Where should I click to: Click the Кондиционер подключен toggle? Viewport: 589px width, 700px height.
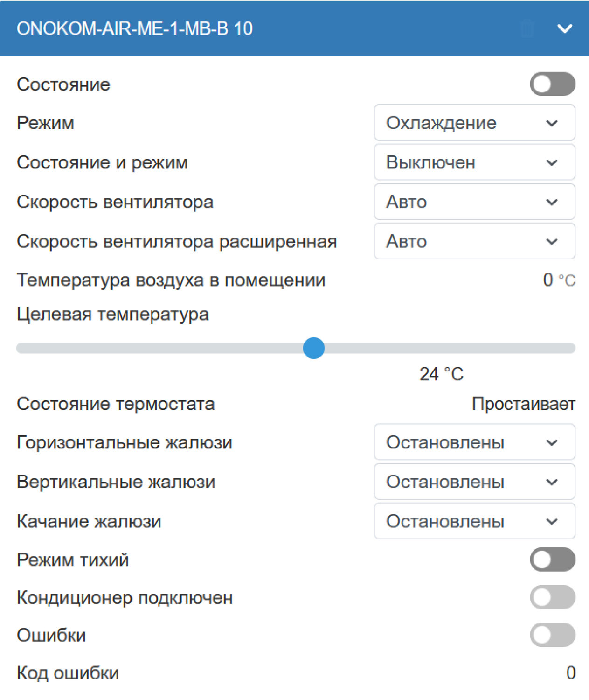tap(552, 597)
